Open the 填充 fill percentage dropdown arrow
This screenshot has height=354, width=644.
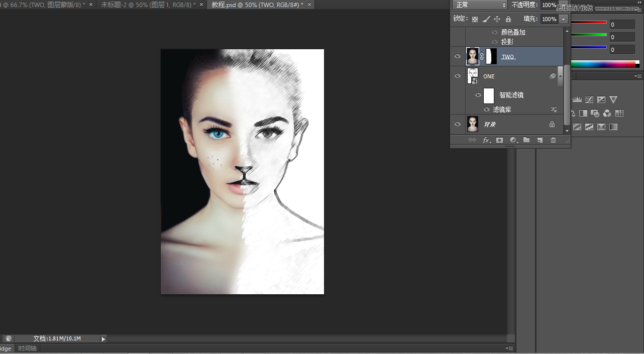pyautogui.click(x=563, y=19)
